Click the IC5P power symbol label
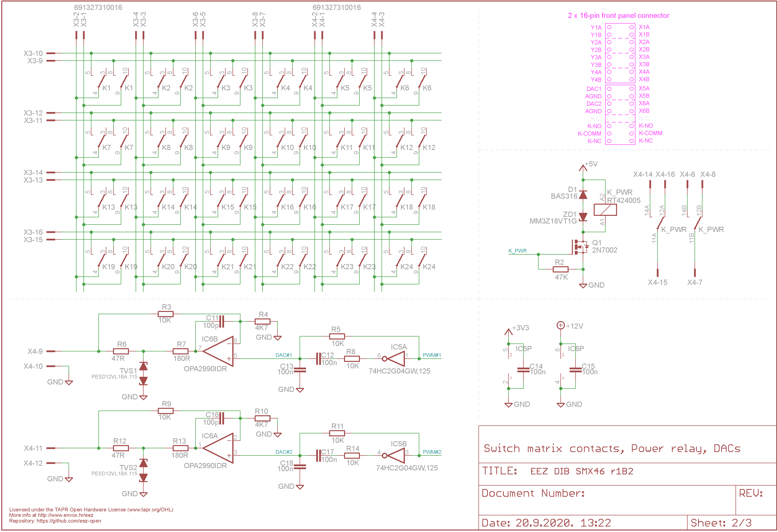Image resolution: width=778 pixels, height=532 pixels. point(523,348)
